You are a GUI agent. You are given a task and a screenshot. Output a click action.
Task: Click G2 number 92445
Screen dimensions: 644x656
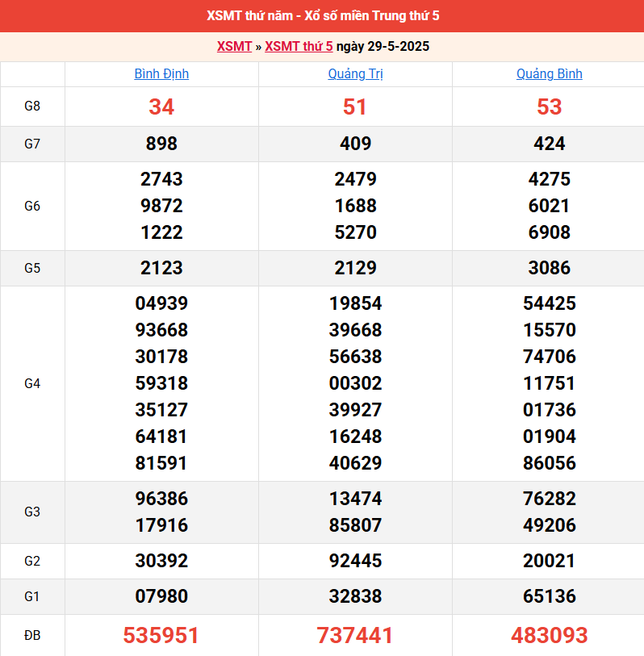click(x=355, y=561)
